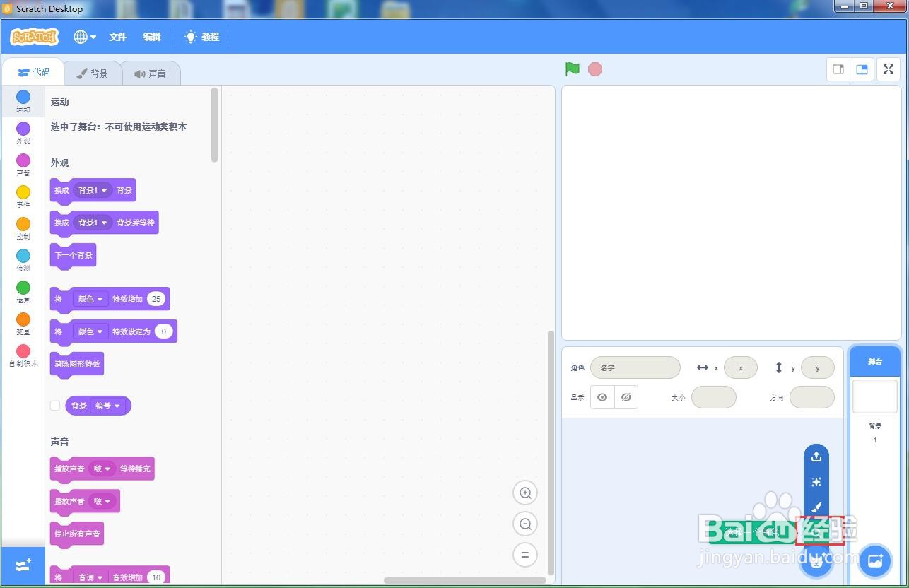This screenshot has height=588, width=909.
Task: Click the show sprite eye button
Action: coord(602,397)
